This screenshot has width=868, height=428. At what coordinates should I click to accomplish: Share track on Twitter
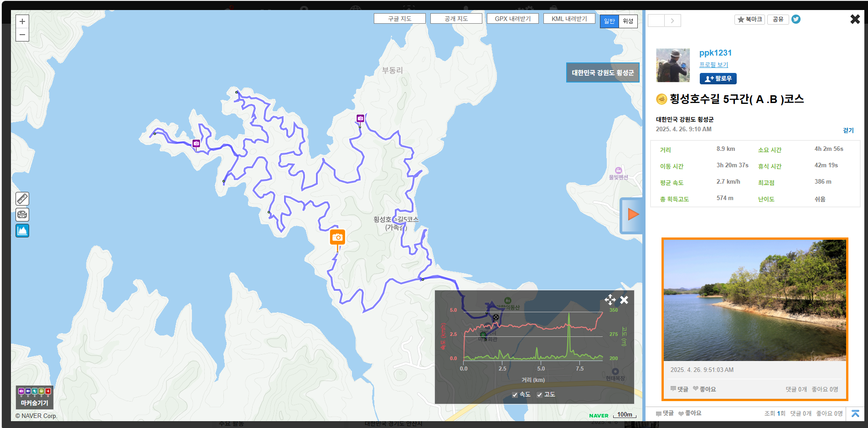(796, 19)
